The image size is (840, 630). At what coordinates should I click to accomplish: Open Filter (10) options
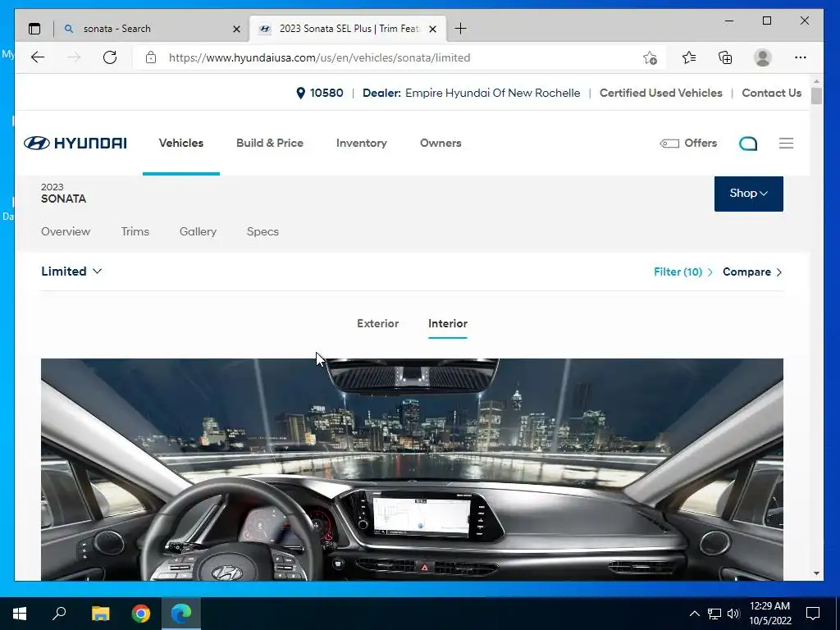[x=683, y=272]
